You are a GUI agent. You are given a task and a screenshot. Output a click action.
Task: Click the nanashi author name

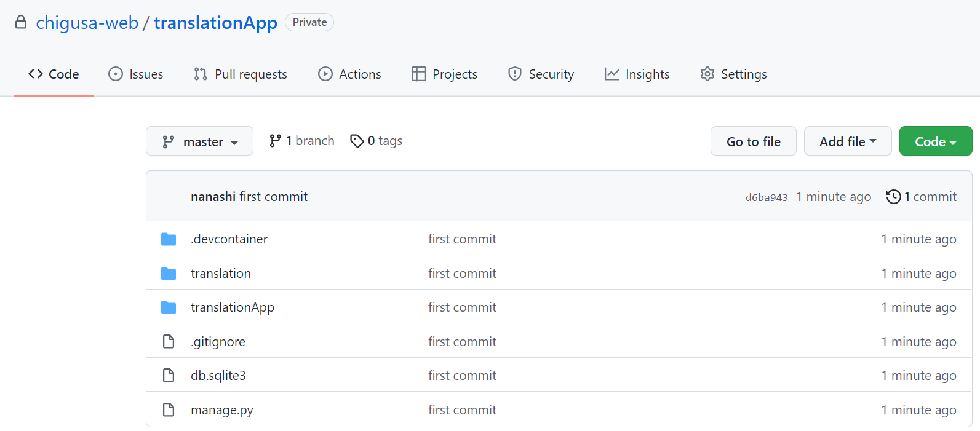(x=213, y=197)
